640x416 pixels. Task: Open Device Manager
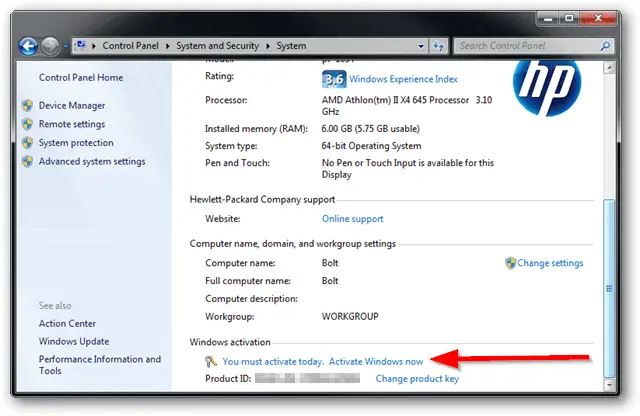tap(72, 106)
